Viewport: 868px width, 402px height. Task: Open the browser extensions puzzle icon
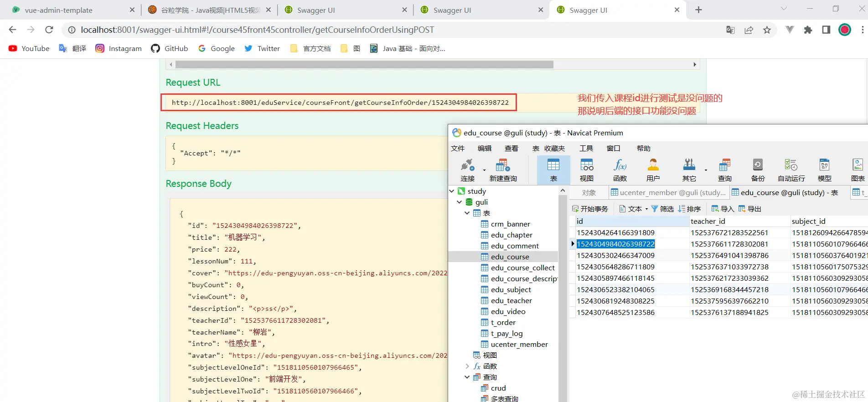coord(808,30)
